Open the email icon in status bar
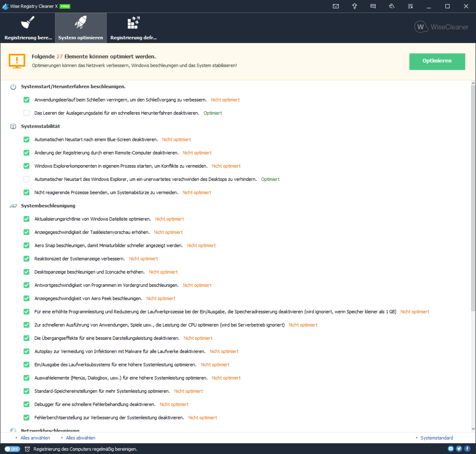The width and height of the screenshot is (476, 454). click(451, 449)
